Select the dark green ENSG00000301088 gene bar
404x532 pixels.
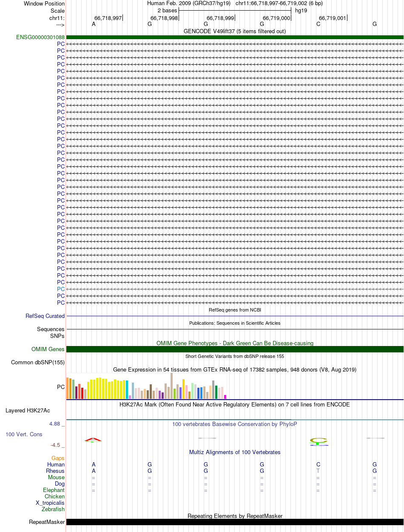235,37
